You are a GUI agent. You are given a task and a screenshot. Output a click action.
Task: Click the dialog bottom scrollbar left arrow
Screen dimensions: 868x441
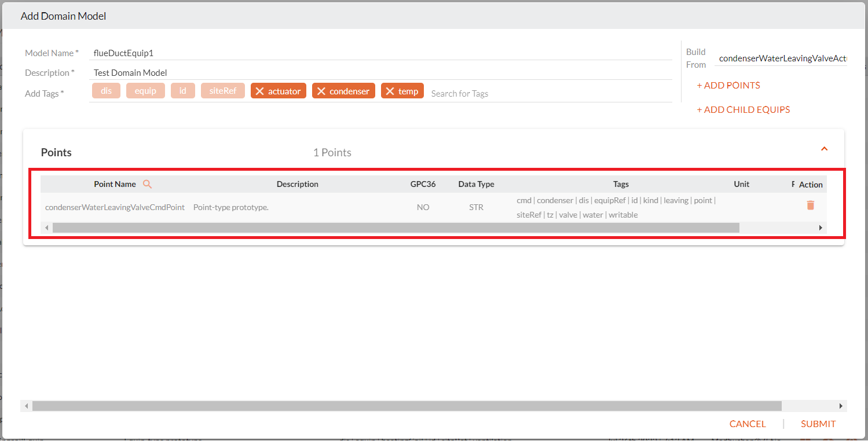pos(27,406)
